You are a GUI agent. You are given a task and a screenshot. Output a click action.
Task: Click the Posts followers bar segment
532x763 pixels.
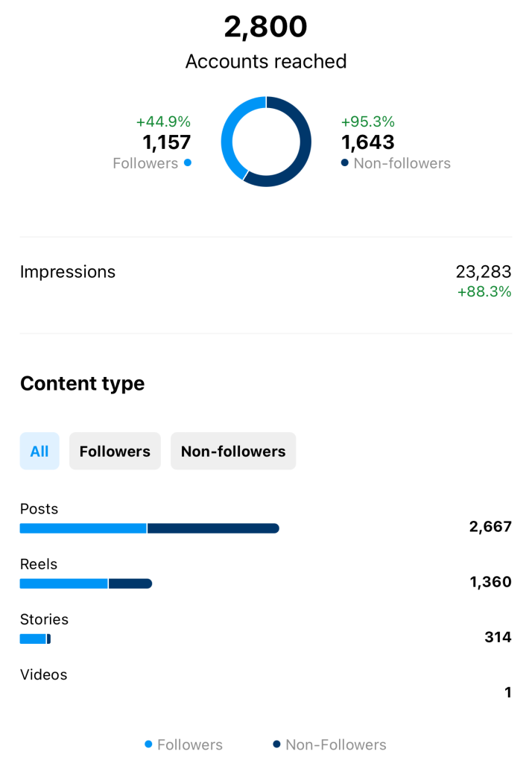(x=83, y=528)
